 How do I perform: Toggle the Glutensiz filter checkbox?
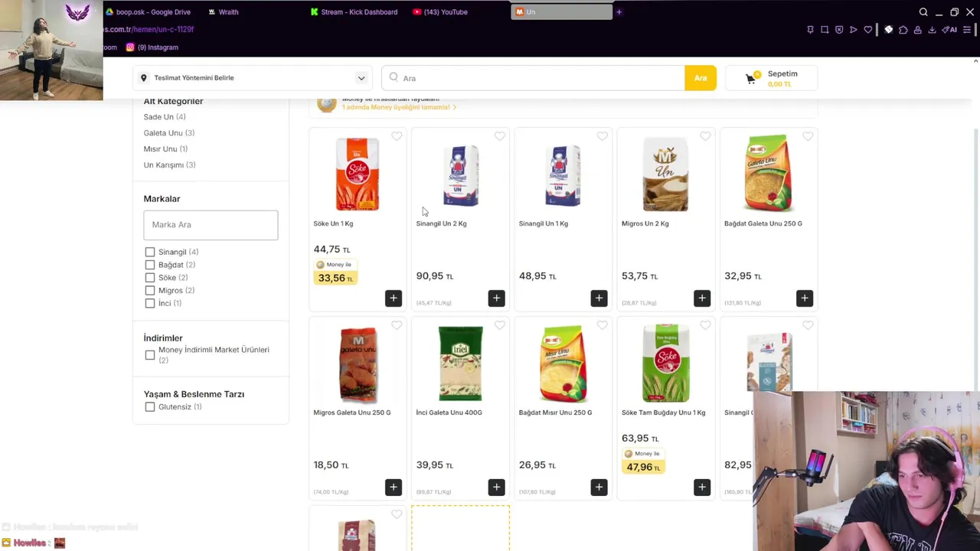point(150,406)
